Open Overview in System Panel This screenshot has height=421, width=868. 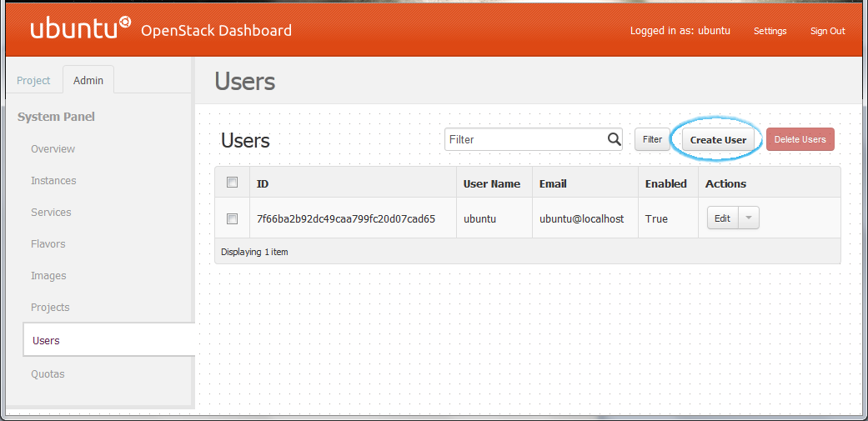tap(53, 149)
